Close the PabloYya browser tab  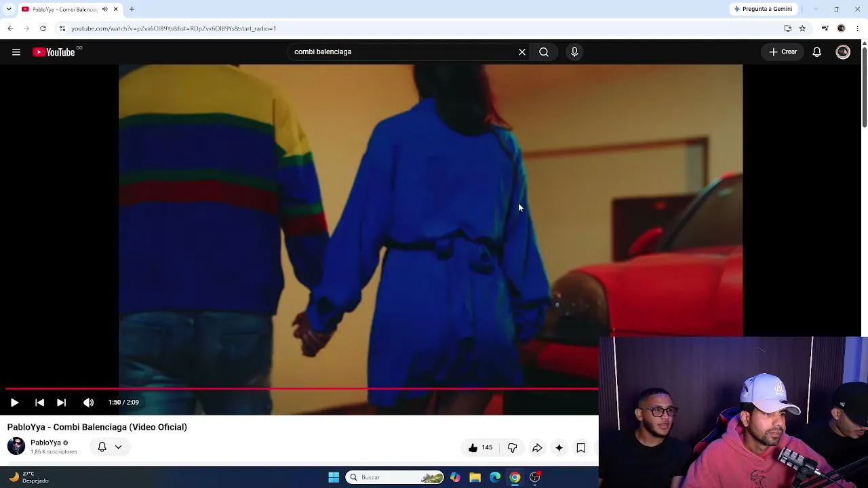tap(115, 9)
